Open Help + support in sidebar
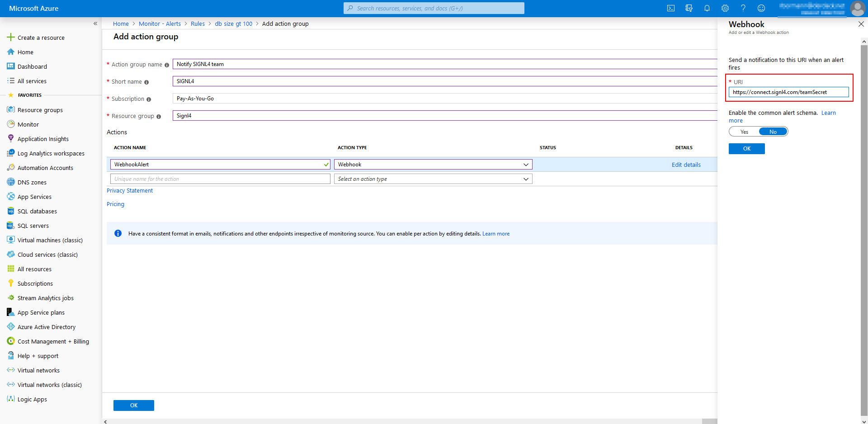The image size is (868, 424). tap(38, 356)
